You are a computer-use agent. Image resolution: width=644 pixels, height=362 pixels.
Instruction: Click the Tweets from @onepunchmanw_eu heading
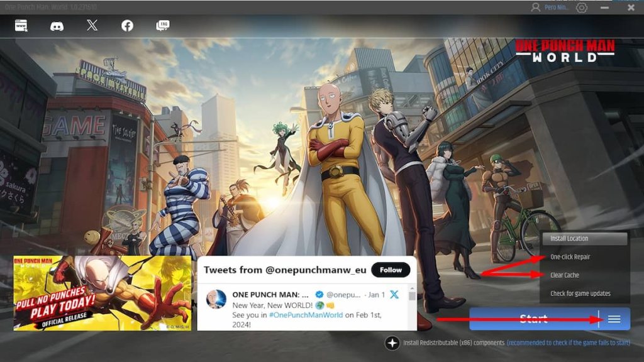click(285, 270)
